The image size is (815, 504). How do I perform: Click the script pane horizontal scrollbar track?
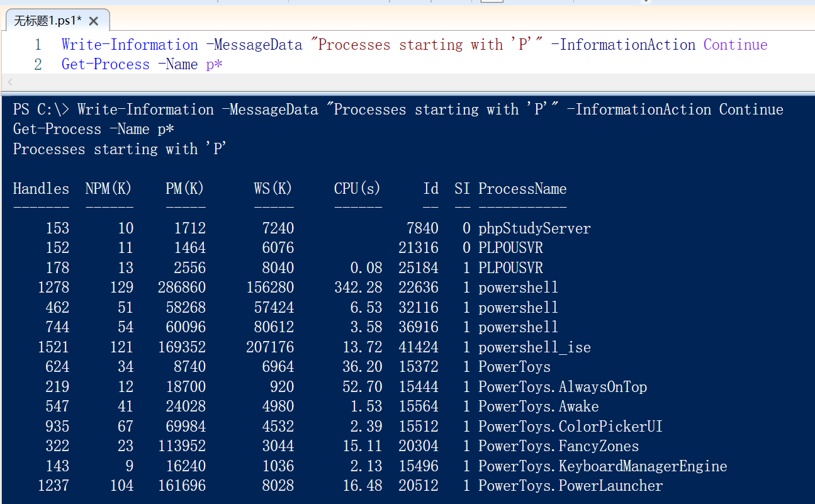click(409, 82)
